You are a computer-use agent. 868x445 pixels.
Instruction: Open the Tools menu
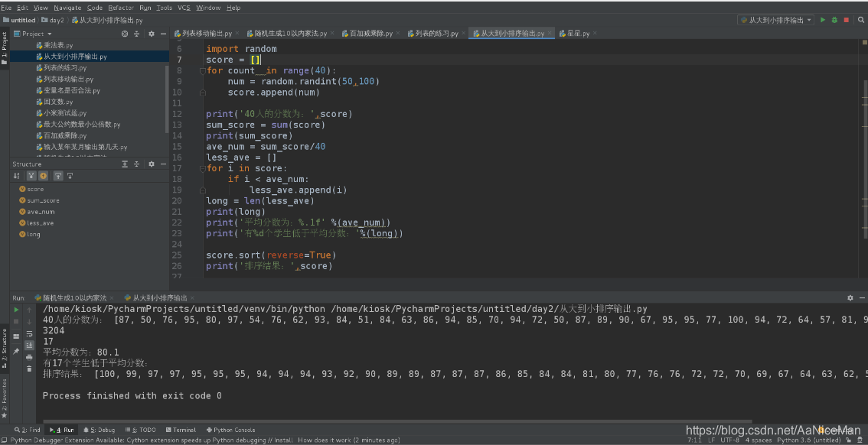164,8
